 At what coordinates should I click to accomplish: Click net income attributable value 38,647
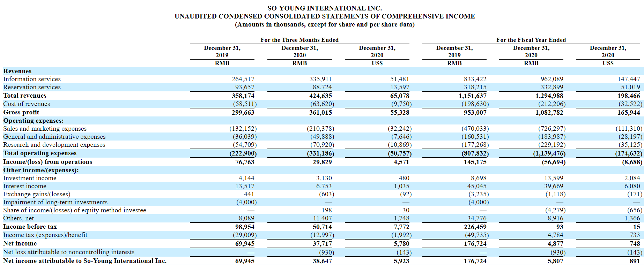point(322,261)
